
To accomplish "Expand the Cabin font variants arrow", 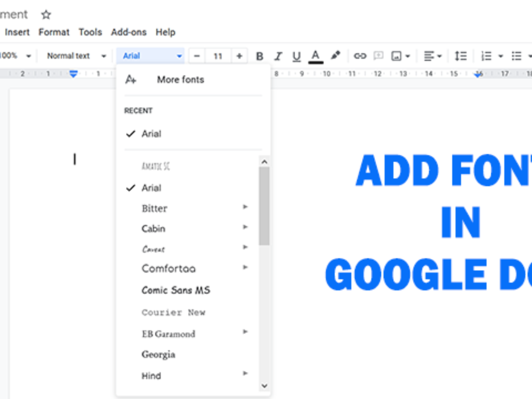I will coord(245,227).
